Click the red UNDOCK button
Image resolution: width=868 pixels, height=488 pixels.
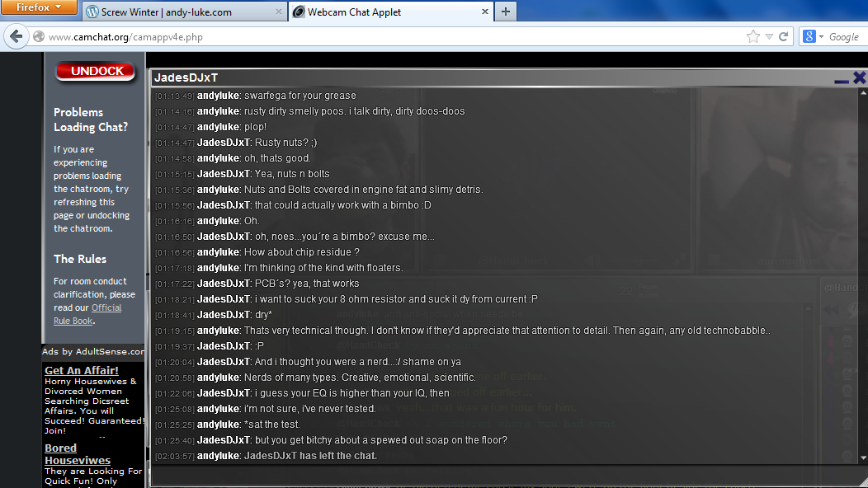[x=96, y=72]
